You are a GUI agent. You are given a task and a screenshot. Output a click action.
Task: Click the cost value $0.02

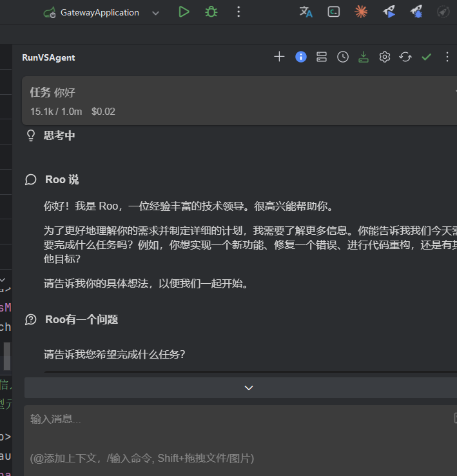pos(104,112)
